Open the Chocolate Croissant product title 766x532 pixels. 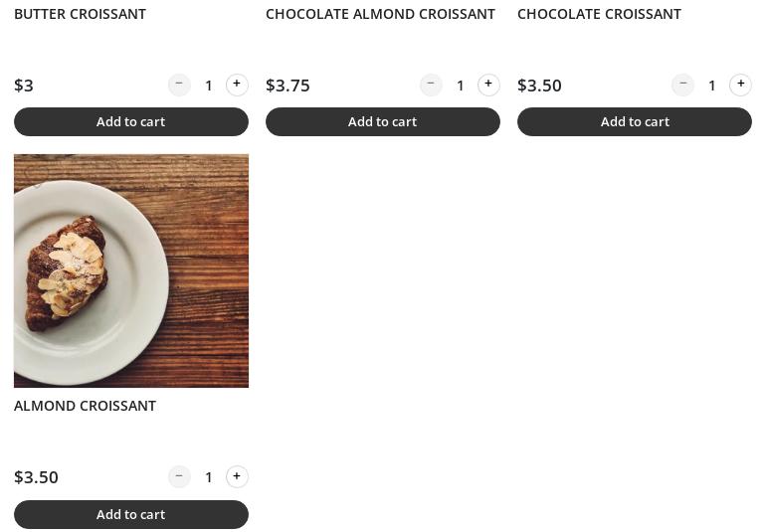599,14
